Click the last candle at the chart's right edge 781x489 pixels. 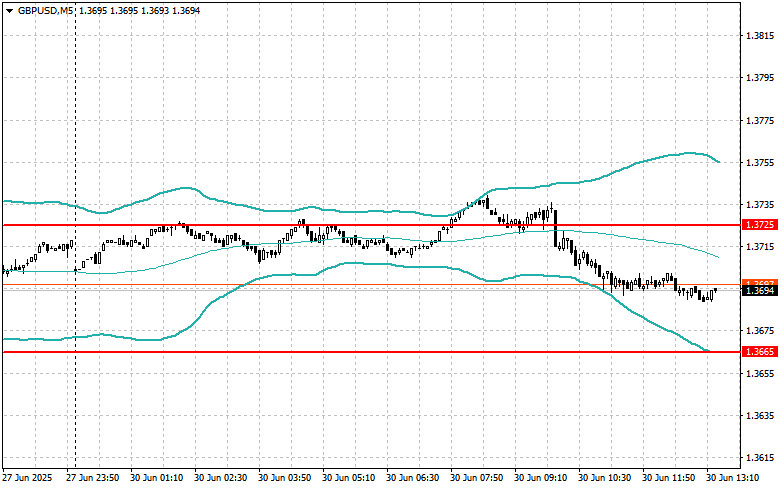pyautogui.click(x=716, y=289)
